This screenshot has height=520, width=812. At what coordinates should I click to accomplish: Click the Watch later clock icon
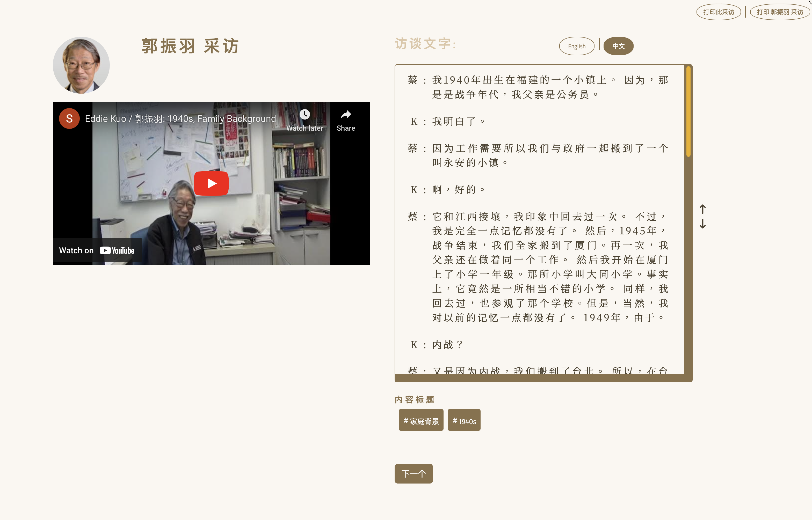pyautogui.click(x=304, y=115)
